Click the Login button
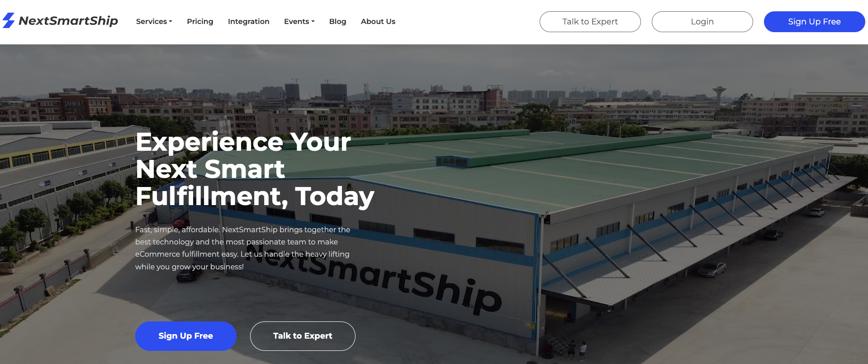 [702, 22]
